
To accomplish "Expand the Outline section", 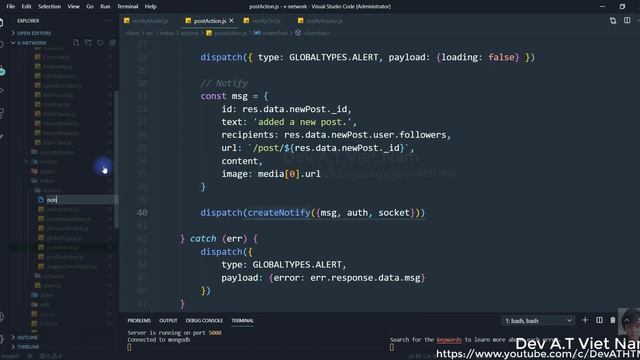I will [27, 338].
